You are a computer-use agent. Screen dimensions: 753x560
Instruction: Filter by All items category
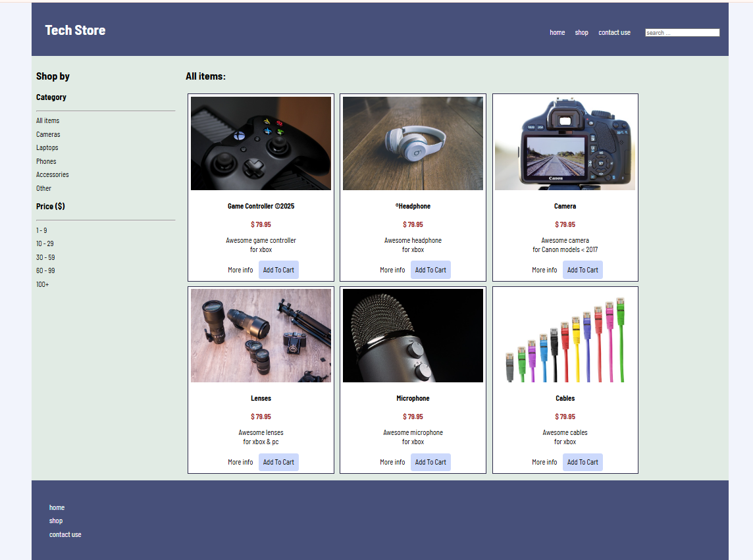(x=47, y=120)
